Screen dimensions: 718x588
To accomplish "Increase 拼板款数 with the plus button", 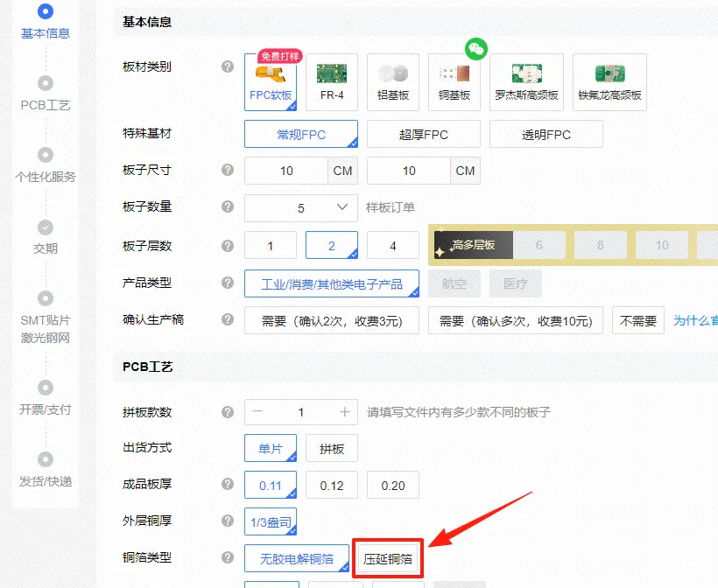I will pyautogui.click(x=345, y=412).
